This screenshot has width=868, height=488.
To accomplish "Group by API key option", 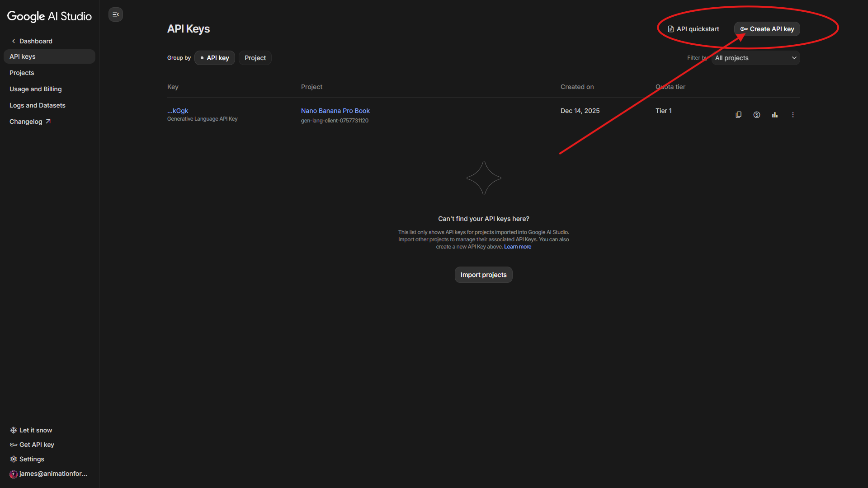I will [215, 58].
